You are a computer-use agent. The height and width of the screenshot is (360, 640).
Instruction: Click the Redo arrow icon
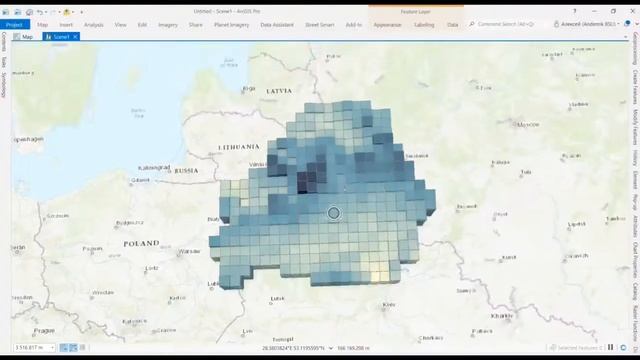[53, 12]
